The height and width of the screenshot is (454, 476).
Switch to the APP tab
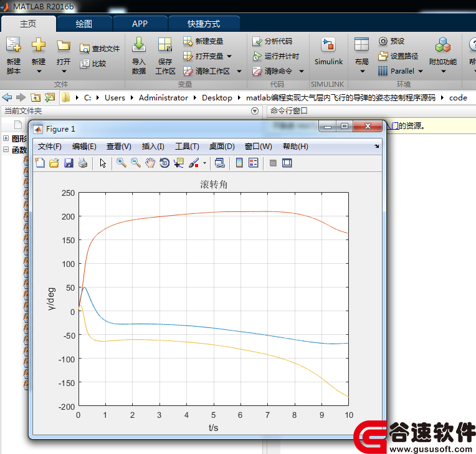140,24
